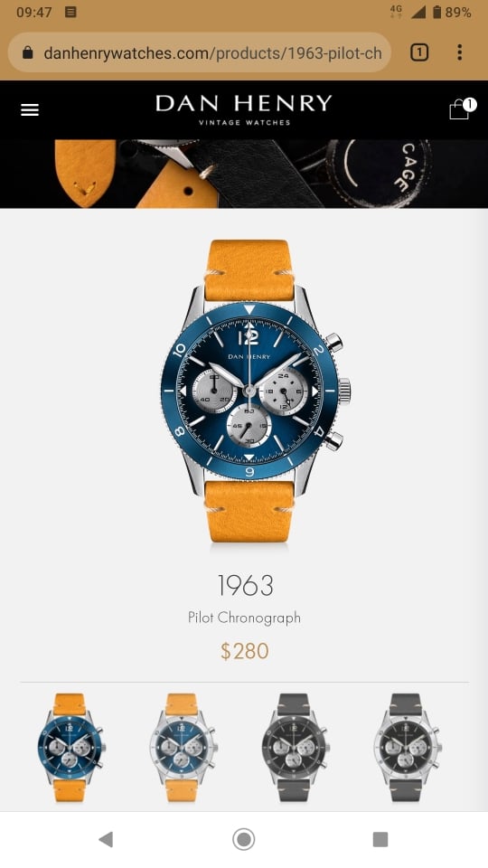This screenshot has height=868, width=488.
Task: Open the shopping bag cart icon
Action: pyautogui.click(x=462, y=108)
